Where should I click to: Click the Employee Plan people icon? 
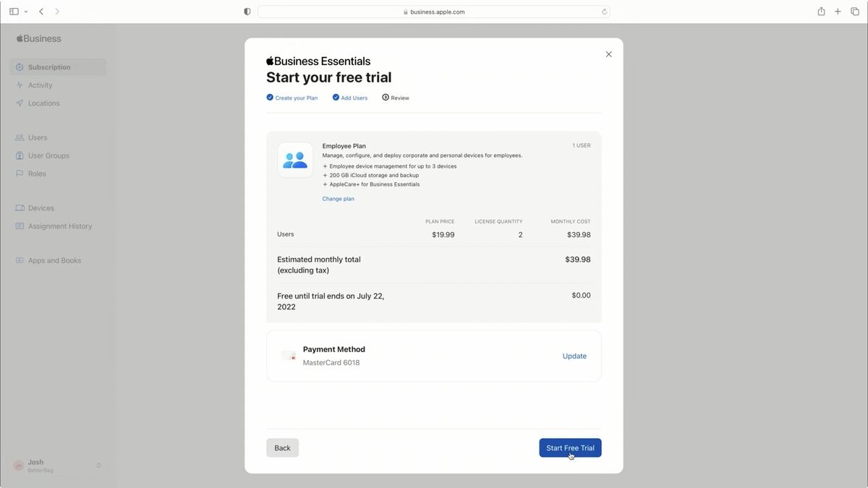295,160
